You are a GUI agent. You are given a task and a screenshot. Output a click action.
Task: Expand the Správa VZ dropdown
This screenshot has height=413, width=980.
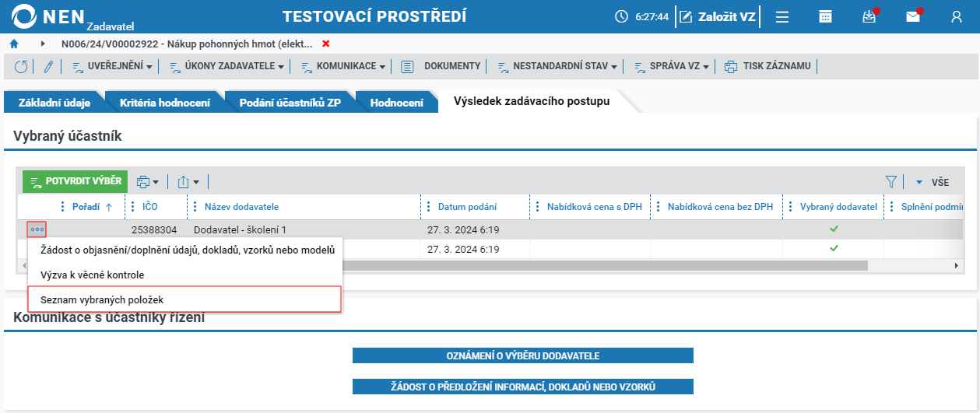pos(671,66)
